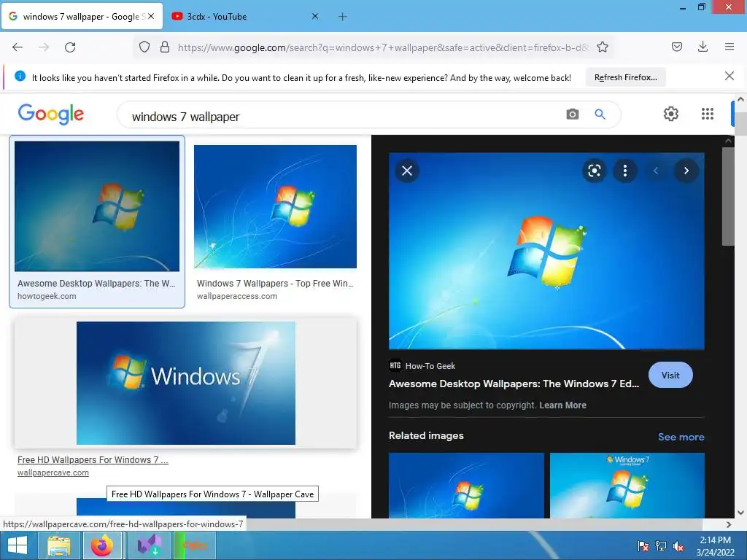747x560 pixels.
Task: Go back to the previous page
Action: (x=18, y=47)
